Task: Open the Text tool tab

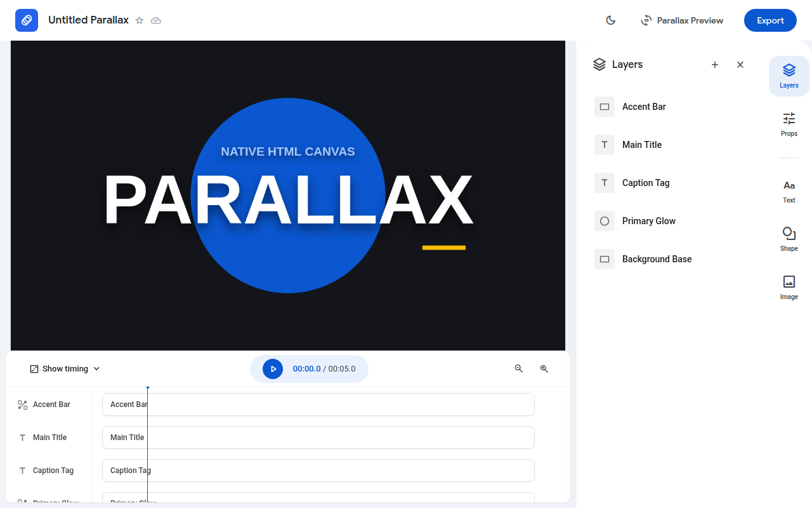Action: (x=789, y=191)
